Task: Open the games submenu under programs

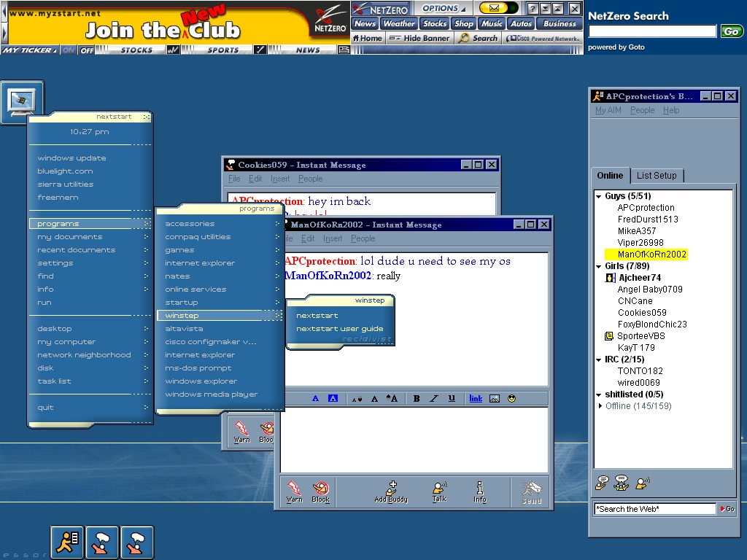Action: (221, 250)
